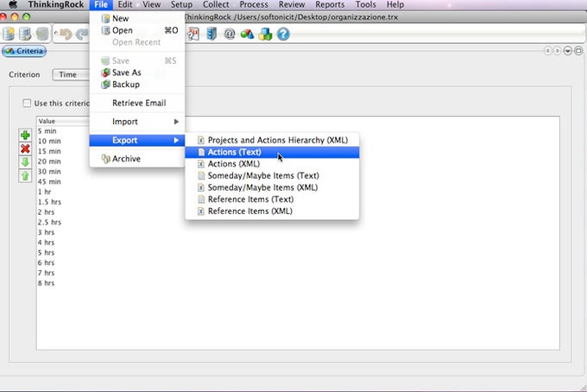Click the new data file toolbar icon
Image resolution: width=587 pixels, height=392 pixels.
coord(9,34)
